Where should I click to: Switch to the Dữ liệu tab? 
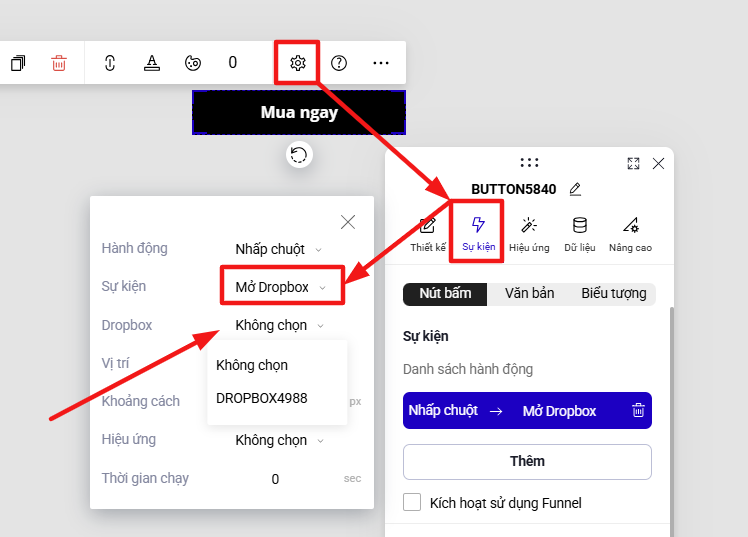pos(580,234)
